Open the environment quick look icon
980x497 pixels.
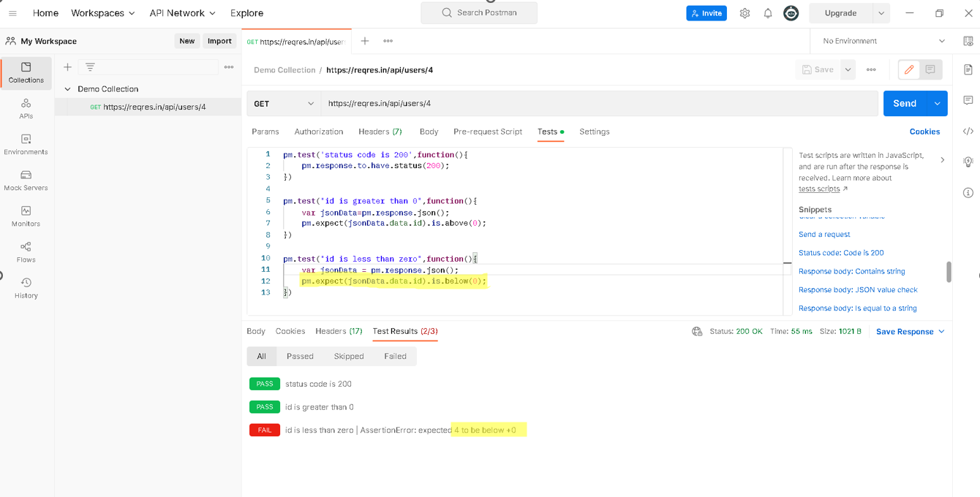tap(968, 41)
